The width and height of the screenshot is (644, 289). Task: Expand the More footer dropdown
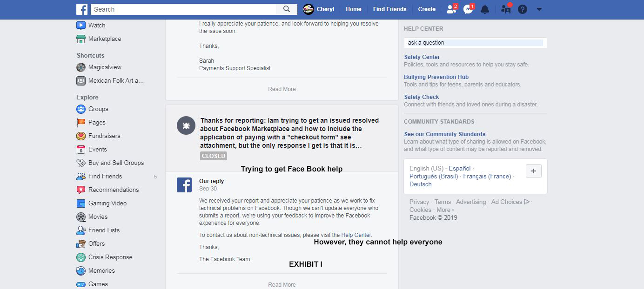[445, 210]
